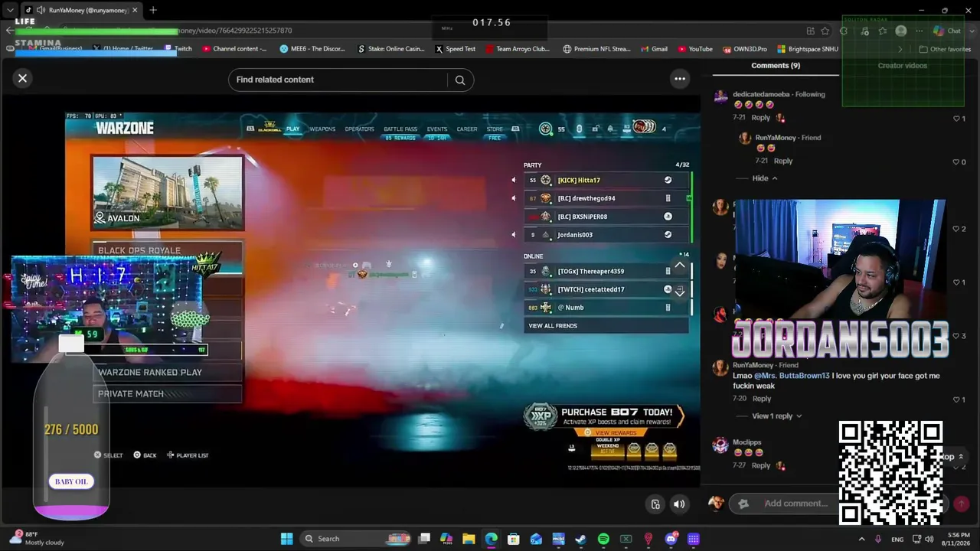Open emoji picker in the comment box
The height and width of the screenshot is (551, 980).
point(743,504)
